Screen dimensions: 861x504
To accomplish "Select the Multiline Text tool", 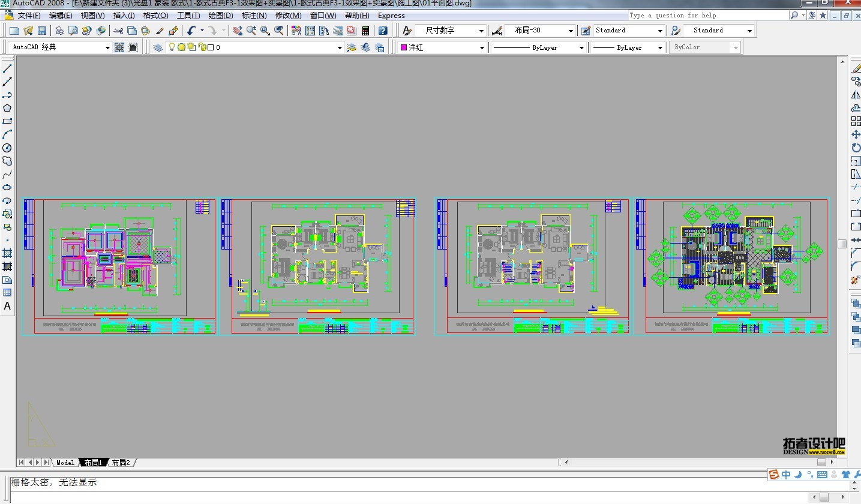I will (x=7, y=306).
